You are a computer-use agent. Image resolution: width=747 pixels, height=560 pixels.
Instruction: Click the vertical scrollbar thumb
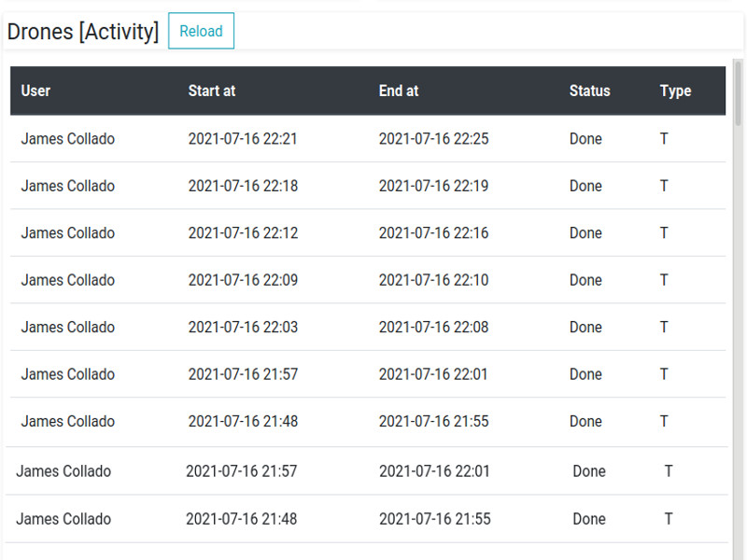(x=738, y=93)
